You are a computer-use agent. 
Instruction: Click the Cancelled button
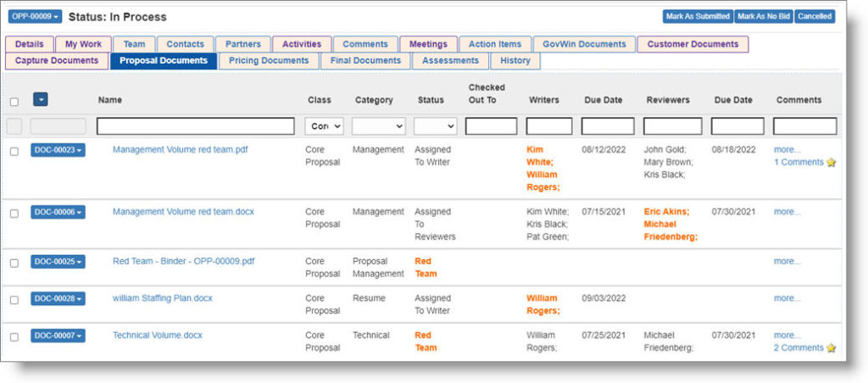815,17
